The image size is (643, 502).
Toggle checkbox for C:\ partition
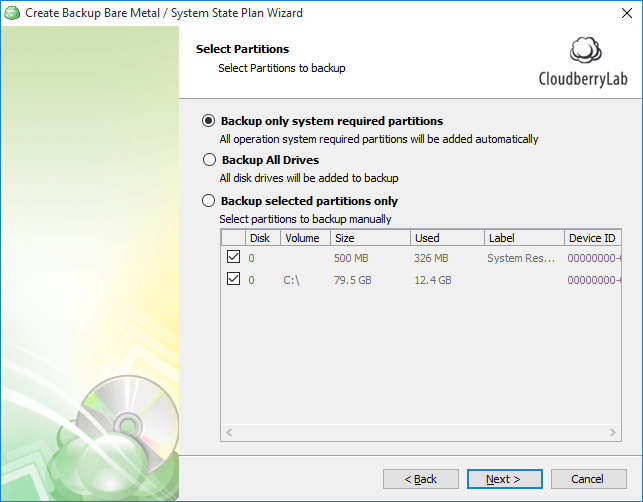click(233, 280)
